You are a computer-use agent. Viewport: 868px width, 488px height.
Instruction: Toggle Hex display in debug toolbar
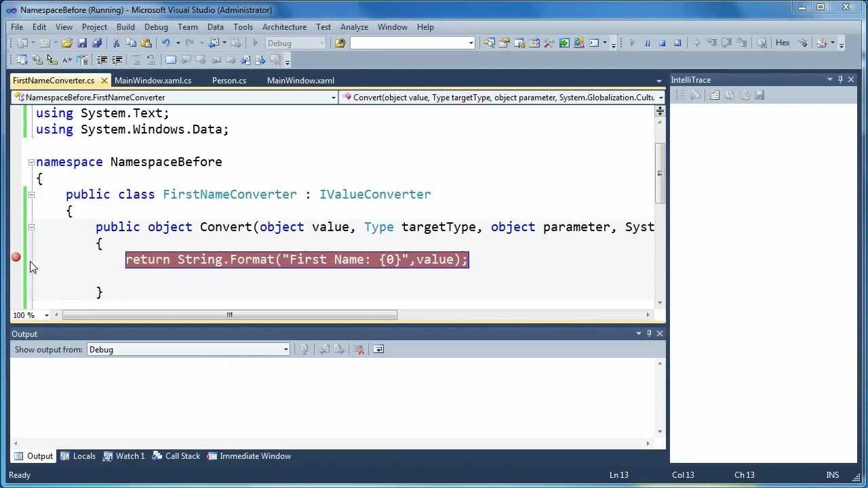coord(783,43)
